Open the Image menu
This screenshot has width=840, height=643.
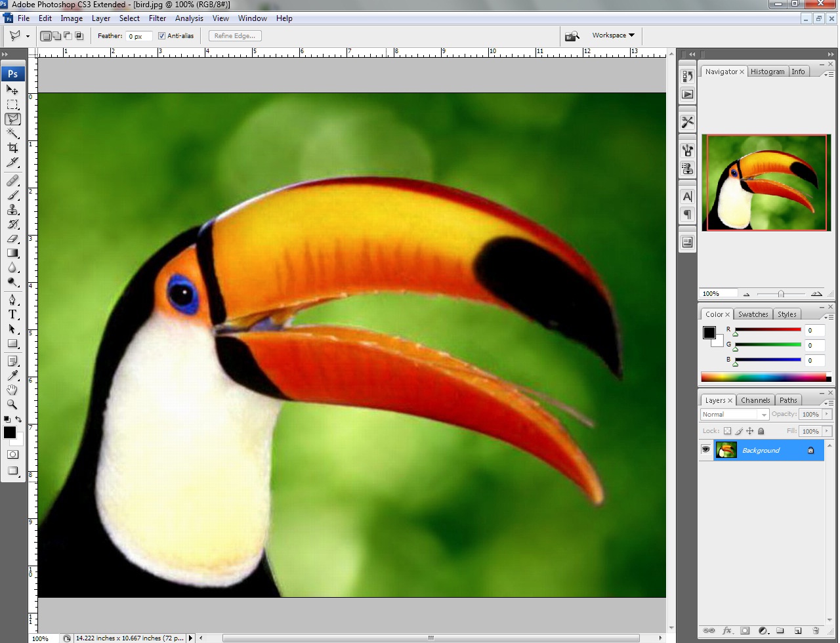(x=72, y=18)
